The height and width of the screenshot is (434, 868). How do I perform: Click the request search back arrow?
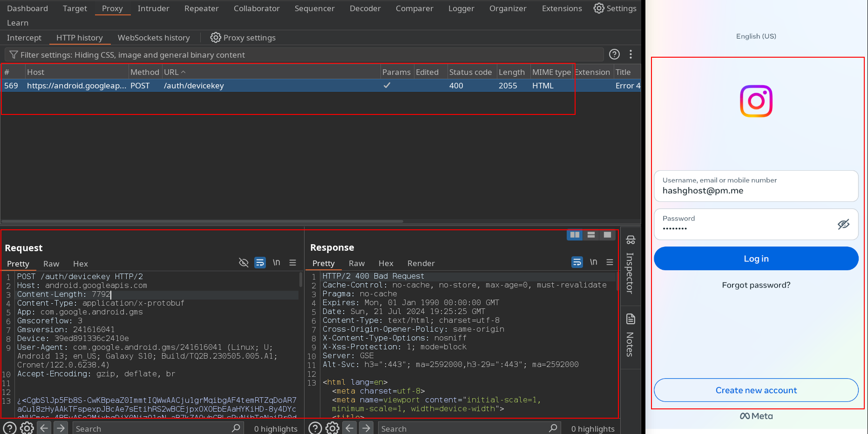point(44,428)
